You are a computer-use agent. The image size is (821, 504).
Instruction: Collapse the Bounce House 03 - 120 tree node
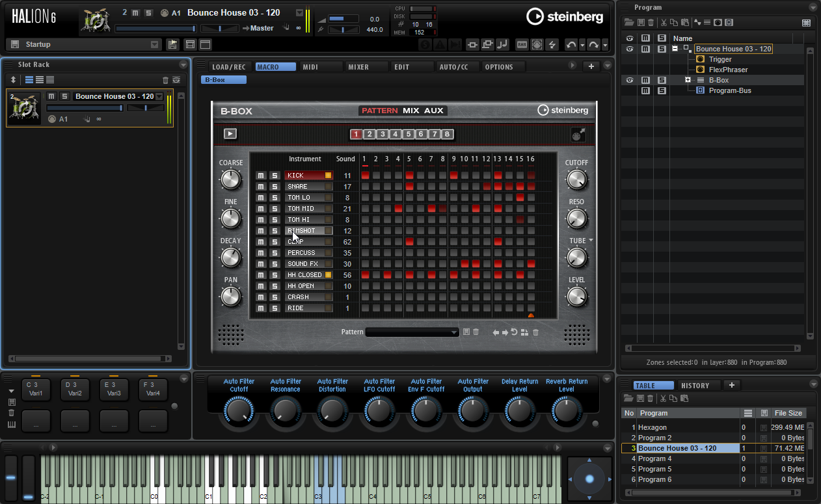point(675,49)
